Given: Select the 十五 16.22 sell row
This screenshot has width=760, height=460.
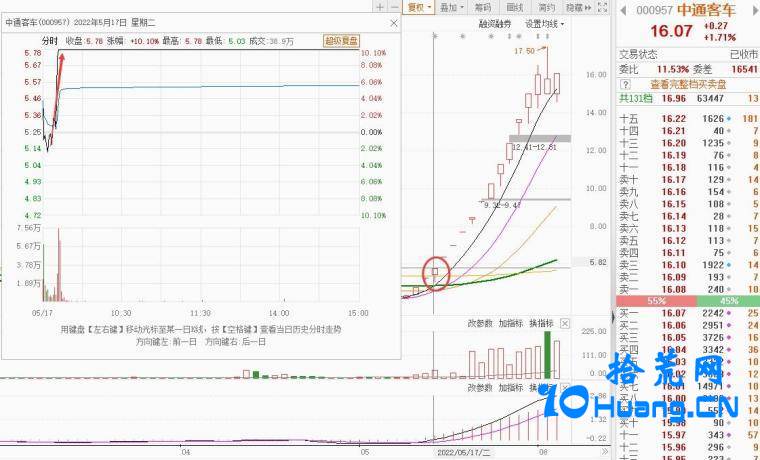Looking at the screenshot, I should pyautogui.click(x=688, y=119).
